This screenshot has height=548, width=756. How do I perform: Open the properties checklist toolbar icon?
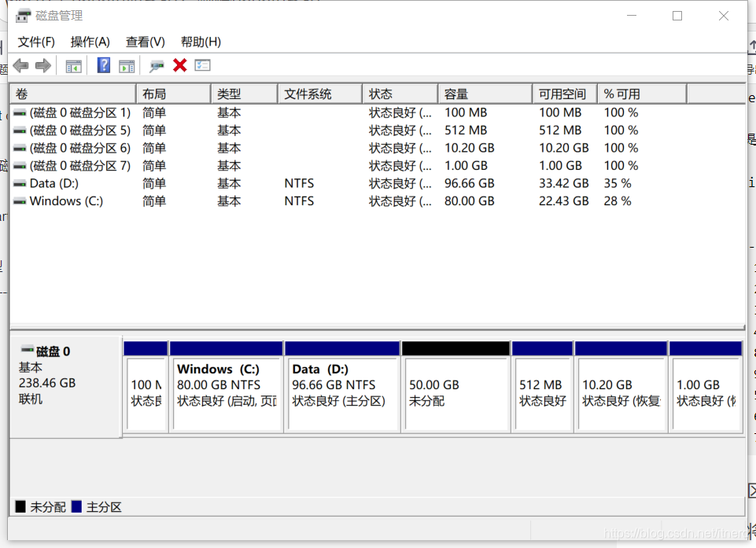pyautogui.click(x=202, y=64)
